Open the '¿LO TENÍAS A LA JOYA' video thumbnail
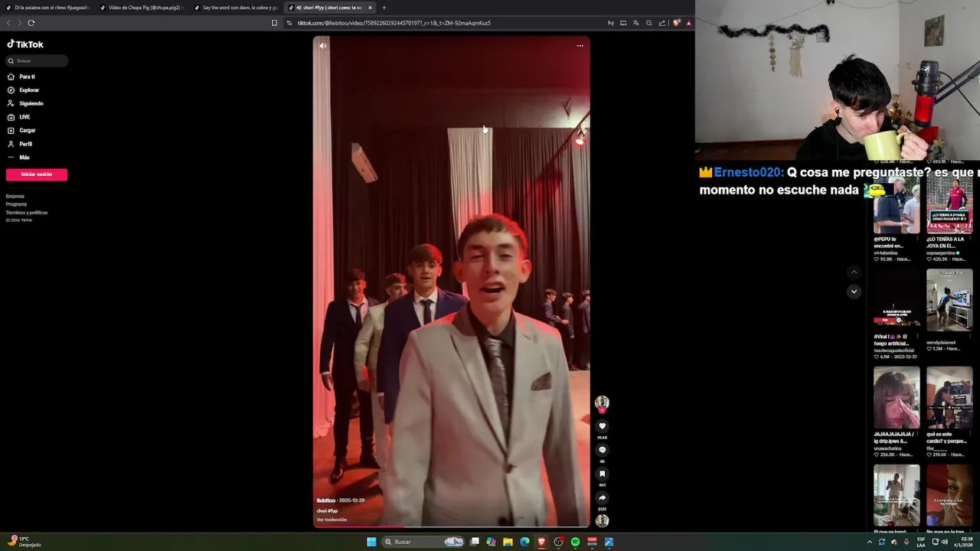This screenshot has height=551, width=980. pyautogui.click(x=949, y=205)
